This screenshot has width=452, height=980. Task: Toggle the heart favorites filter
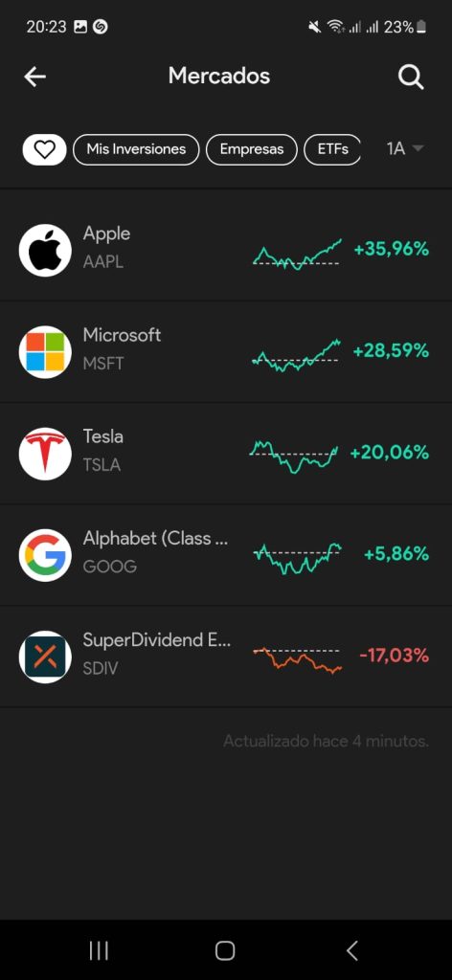click(44, 149)
